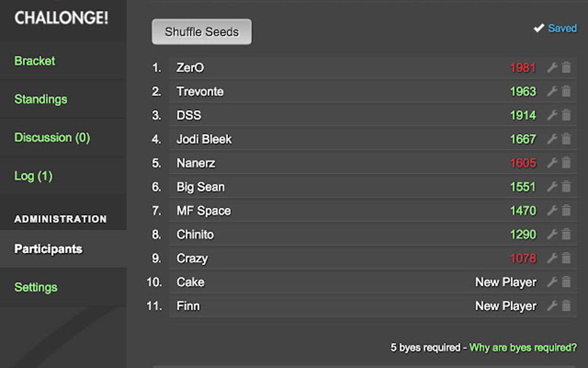The height and width of the screenshot is (368, 588).
Task: Open Settings under Administration
Action: [36, 287]
